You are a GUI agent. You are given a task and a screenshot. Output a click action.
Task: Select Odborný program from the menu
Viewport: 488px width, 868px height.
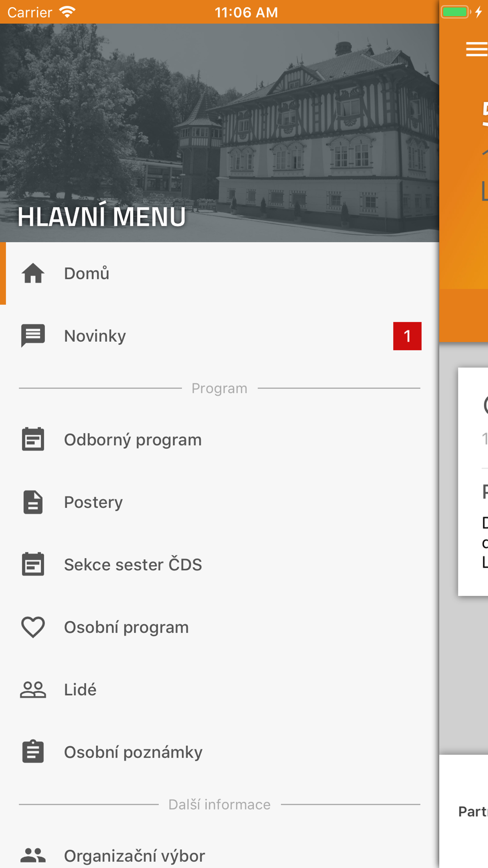pos(220,439)
